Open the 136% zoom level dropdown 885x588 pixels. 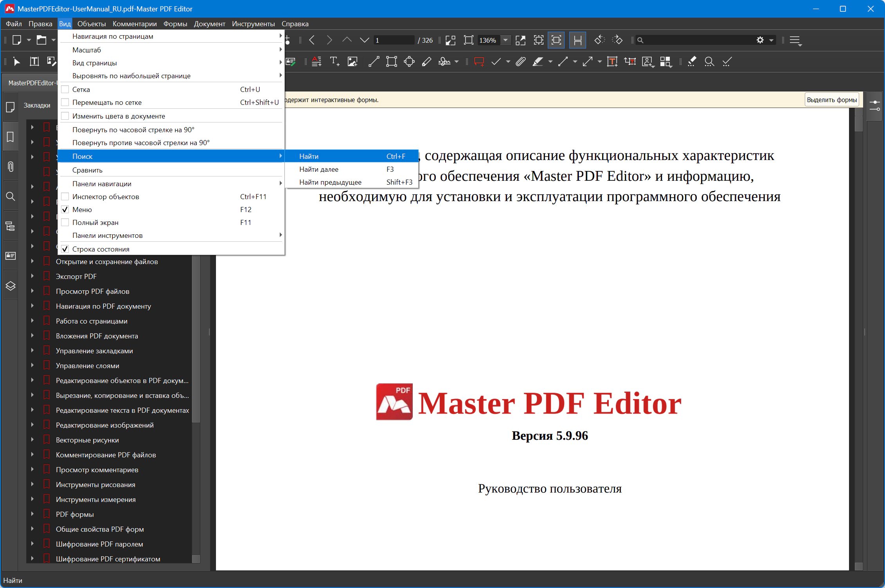tap(505, 40)
